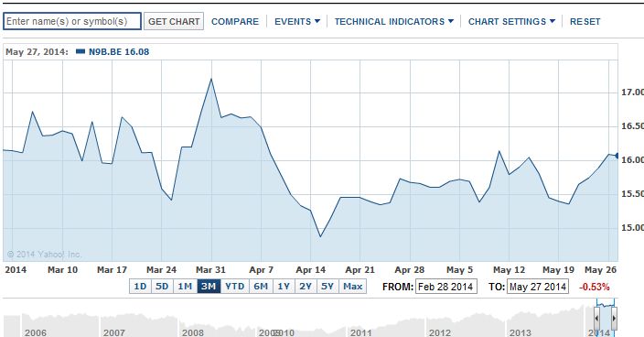Image resolution: width=644 pixels, height=337 pixels.
Task: Select the 6M time range
Action: [x=261, y=287]
